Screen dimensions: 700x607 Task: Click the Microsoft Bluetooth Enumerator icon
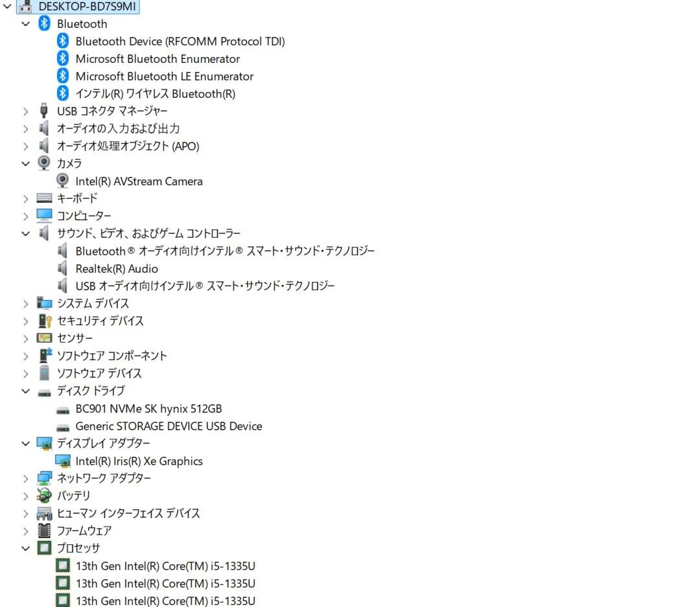(x=62, y=58)
